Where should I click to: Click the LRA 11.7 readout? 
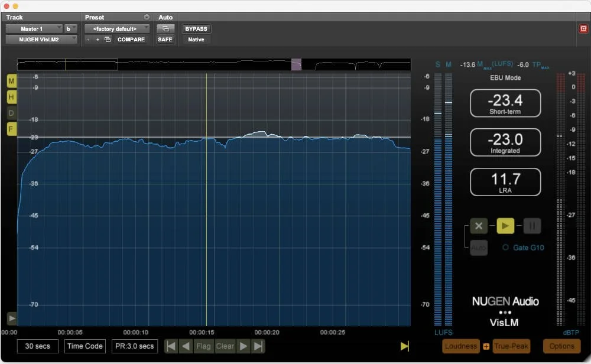tap(505, 182)
